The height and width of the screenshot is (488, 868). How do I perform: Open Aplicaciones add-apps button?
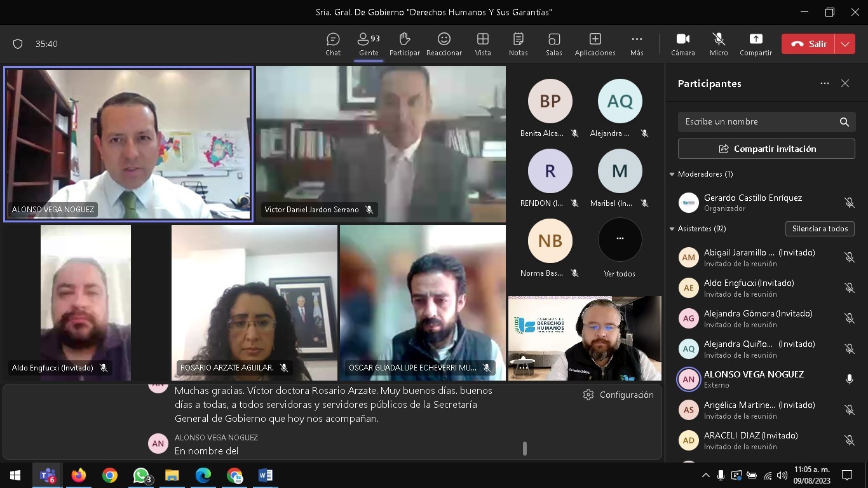[595, 44]
